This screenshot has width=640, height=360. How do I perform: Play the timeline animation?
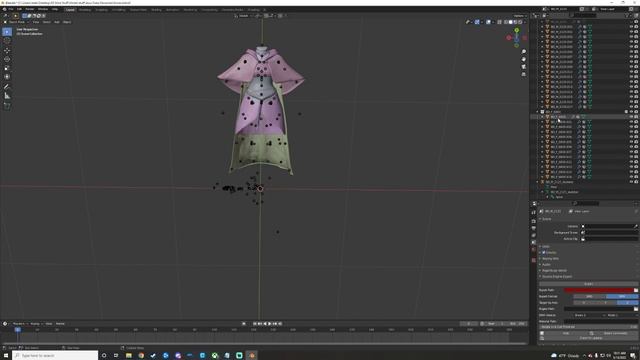coord(270,324)
